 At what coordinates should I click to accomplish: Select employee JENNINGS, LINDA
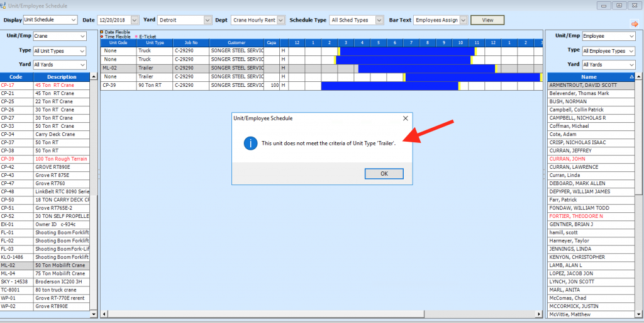591,249
